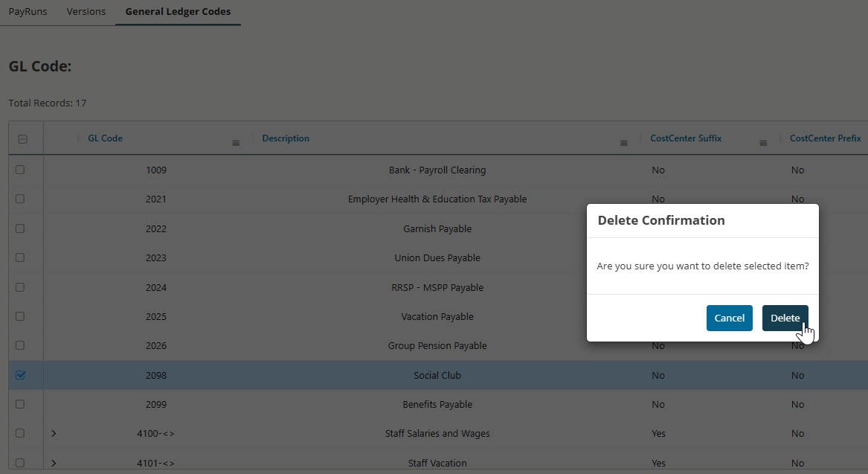Viewport: 868px width, 474px height.
Task: Click GL code cell 2025
Action: [156, 317]
